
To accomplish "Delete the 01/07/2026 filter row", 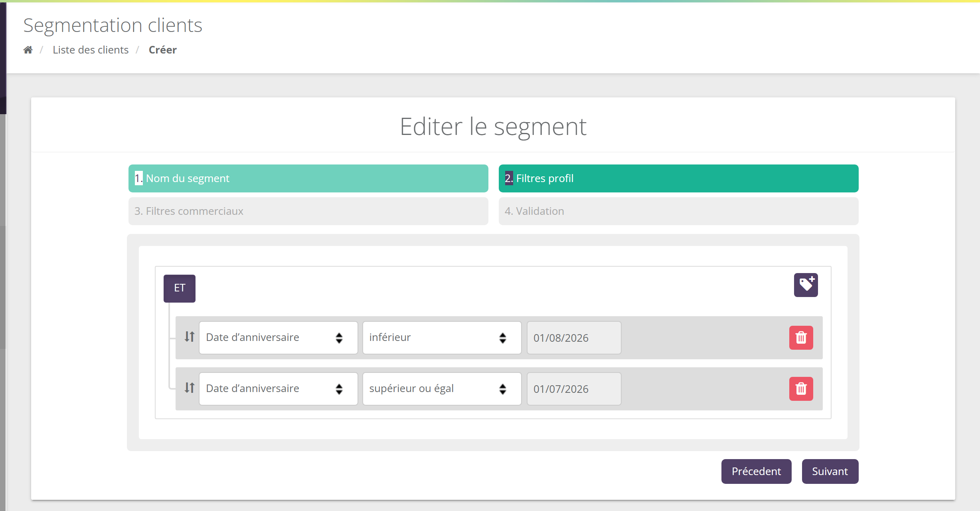I will (801, 389).
